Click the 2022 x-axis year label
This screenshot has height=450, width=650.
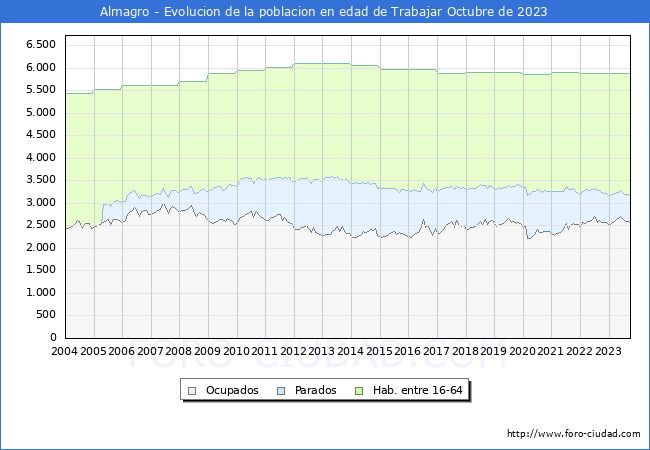[x=579, y=351]
